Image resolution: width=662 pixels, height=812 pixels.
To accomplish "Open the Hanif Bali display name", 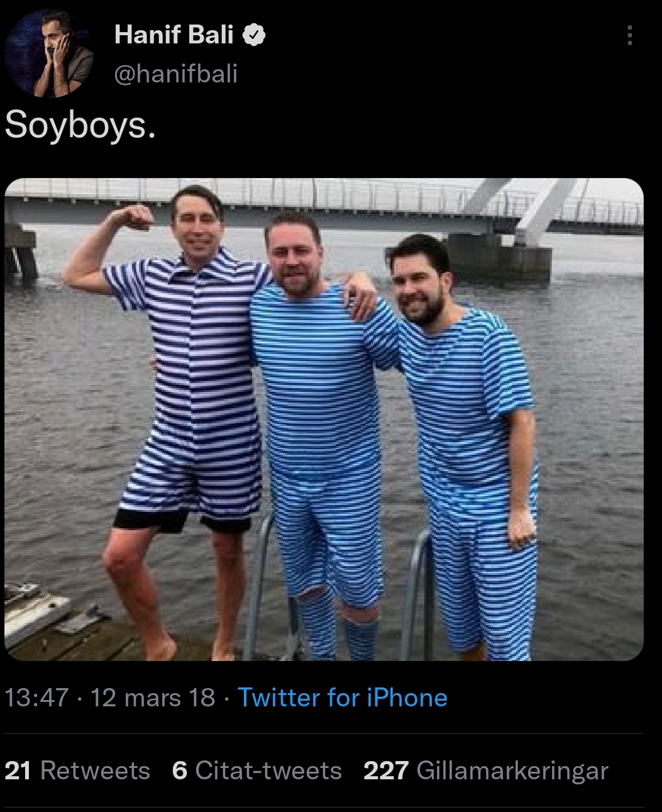I will point(174,35).
